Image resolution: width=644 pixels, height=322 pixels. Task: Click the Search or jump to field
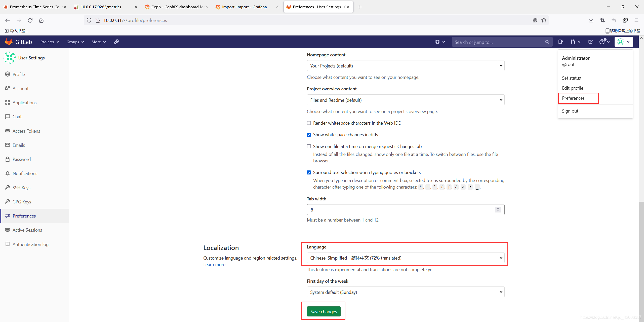pyautogui.click(x=498, y=42)
